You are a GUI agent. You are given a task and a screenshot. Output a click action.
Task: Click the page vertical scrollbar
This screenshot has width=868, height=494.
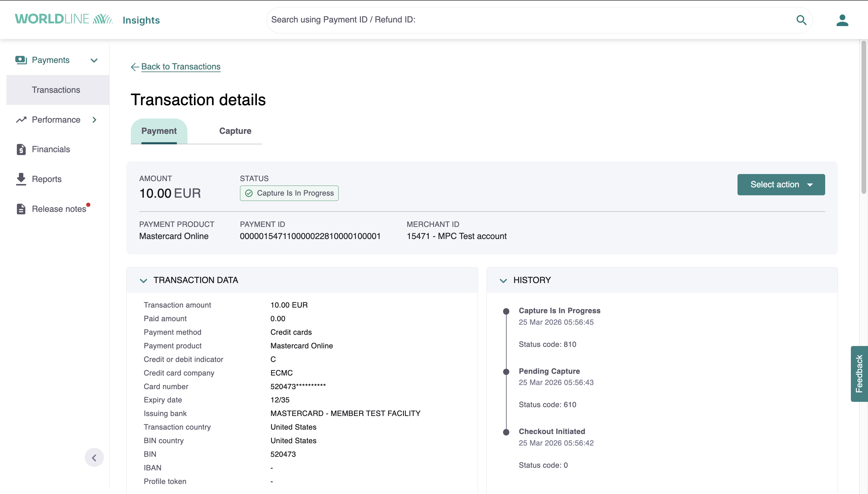point(864,117)
